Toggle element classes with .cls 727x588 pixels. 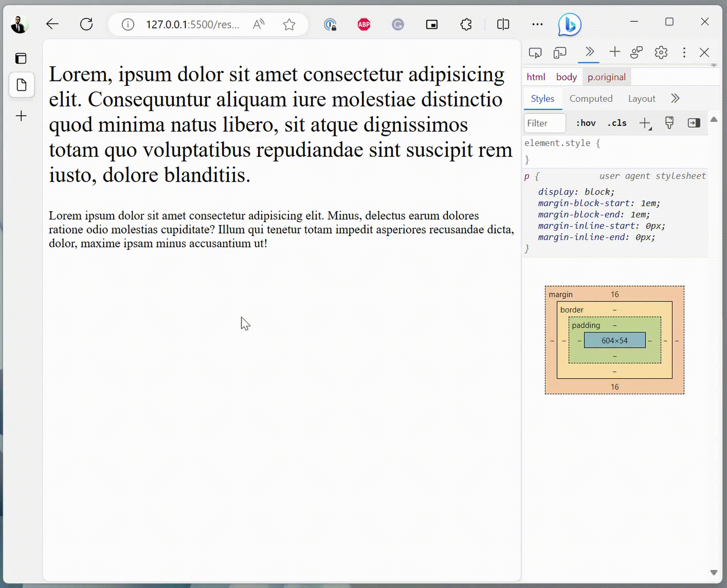tap(617, 123)
